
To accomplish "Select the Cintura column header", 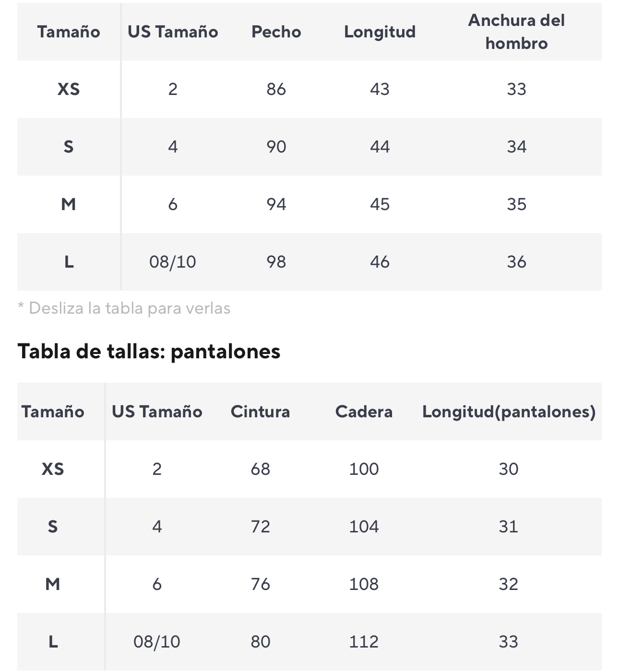I will click(260, 412).
